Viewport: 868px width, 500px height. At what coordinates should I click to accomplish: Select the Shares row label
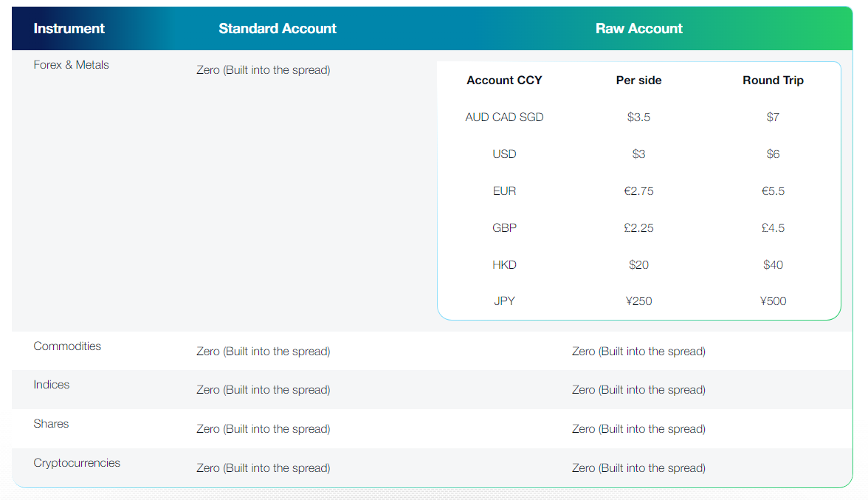pos(51,424)
